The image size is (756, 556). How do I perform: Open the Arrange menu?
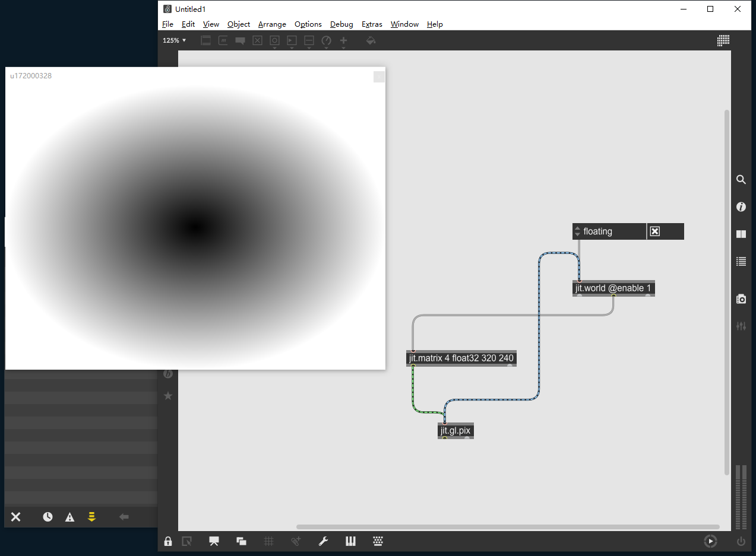272,24
